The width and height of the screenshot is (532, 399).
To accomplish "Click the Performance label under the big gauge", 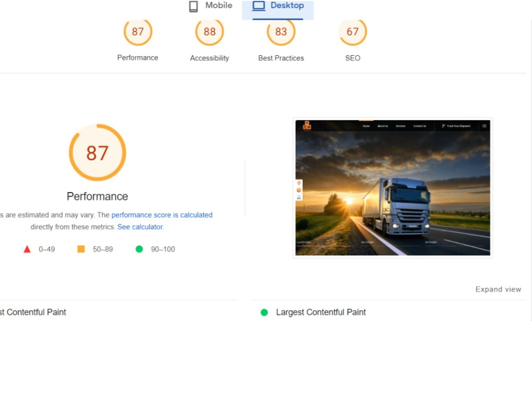I will [x=97, y=196].
